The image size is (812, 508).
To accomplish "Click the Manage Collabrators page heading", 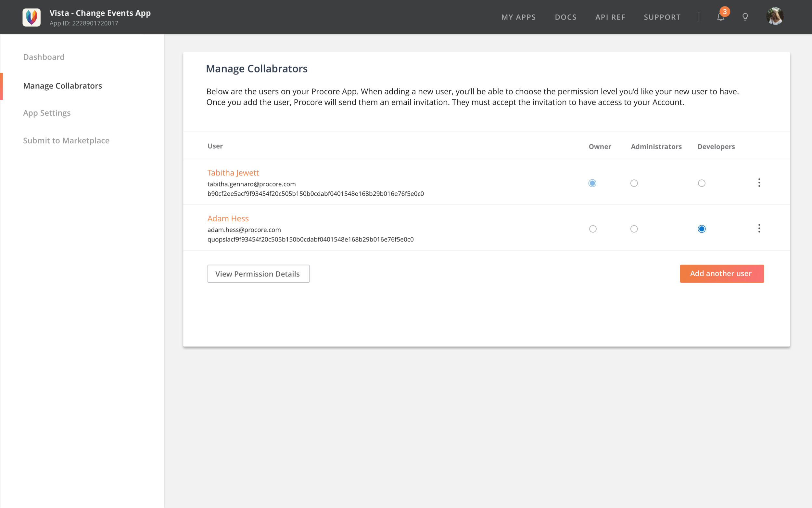I will (x=257, y=69).
